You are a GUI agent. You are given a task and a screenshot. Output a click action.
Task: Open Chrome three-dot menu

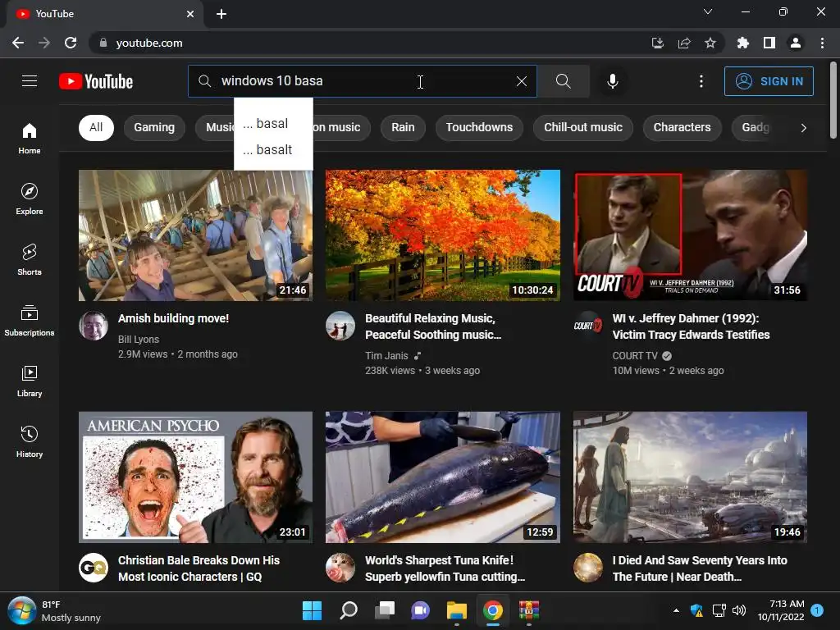[822, 43]
